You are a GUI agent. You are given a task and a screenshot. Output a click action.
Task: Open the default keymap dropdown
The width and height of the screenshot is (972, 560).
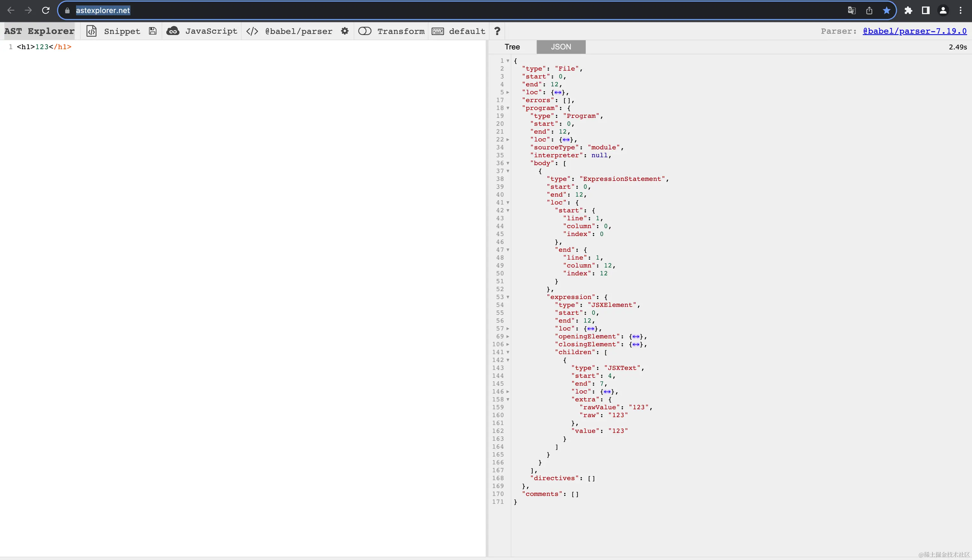467,31
